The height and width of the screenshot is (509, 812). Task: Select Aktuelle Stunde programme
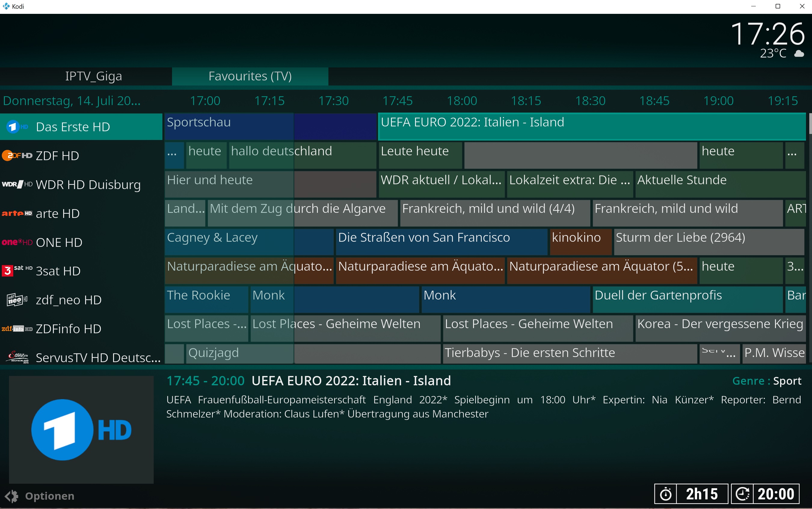coord(720,184)
